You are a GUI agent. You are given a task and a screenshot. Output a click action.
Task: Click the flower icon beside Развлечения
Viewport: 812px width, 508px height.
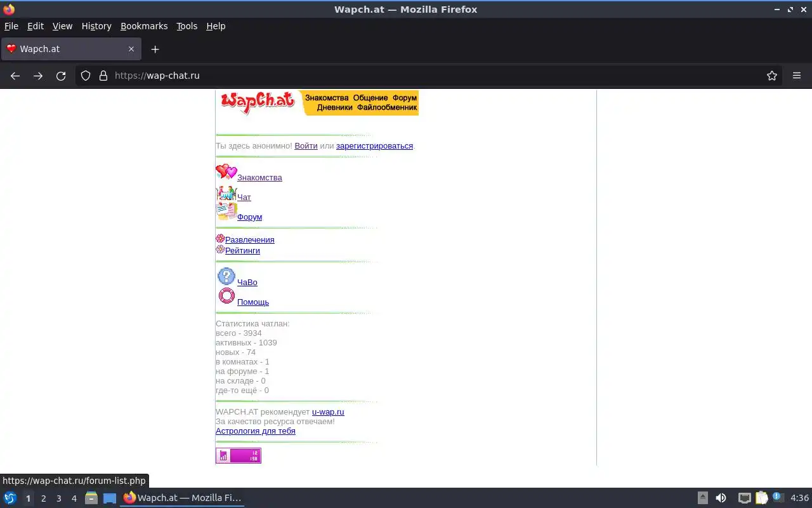220,239
